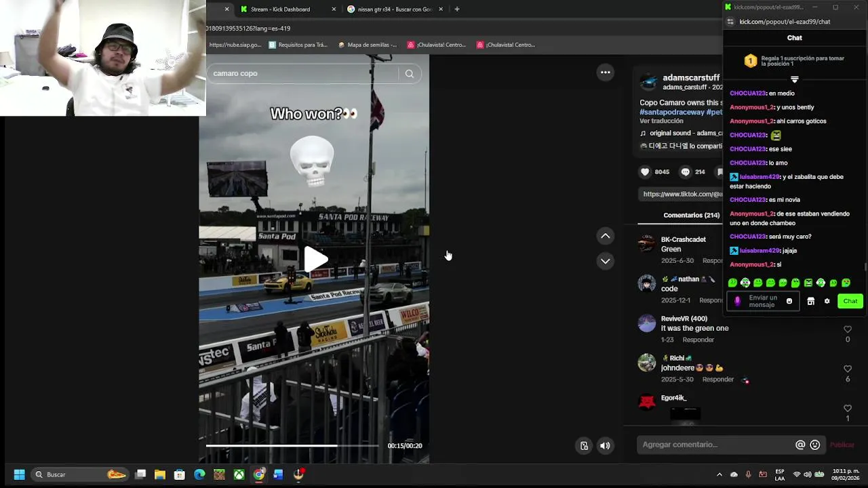Click 'Ver traducción' under the caption
The height and width of the screenshot is (488, 868).
[x=661, y=121]
